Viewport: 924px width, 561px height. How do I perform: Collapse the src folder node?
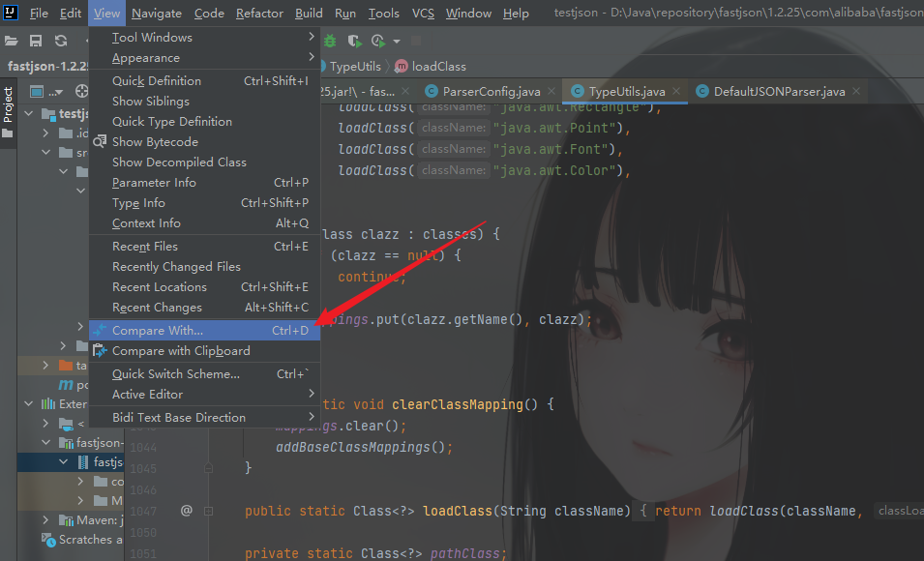(46, 152)
